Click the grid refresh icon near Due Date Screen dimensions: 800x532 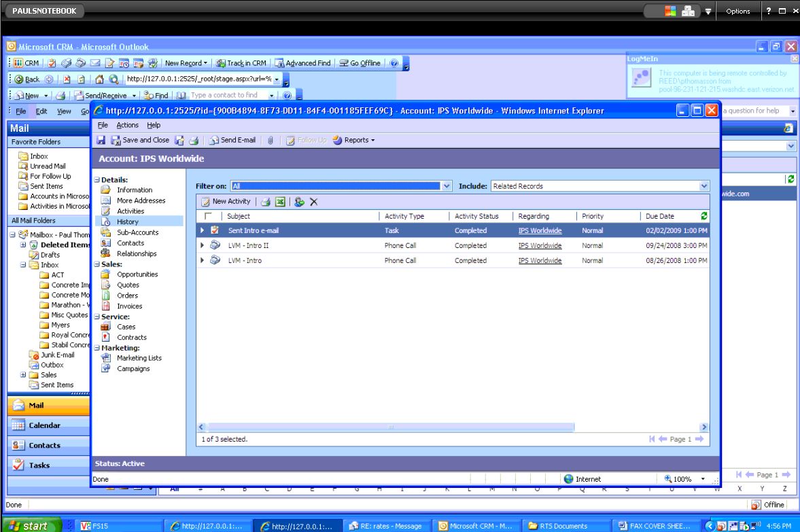[704, 216]
